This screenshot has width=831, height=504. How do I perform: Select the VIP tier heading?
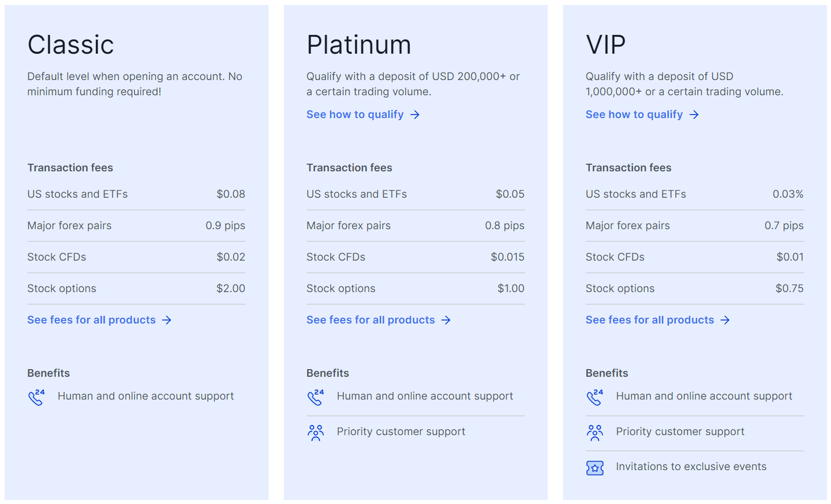606,45
